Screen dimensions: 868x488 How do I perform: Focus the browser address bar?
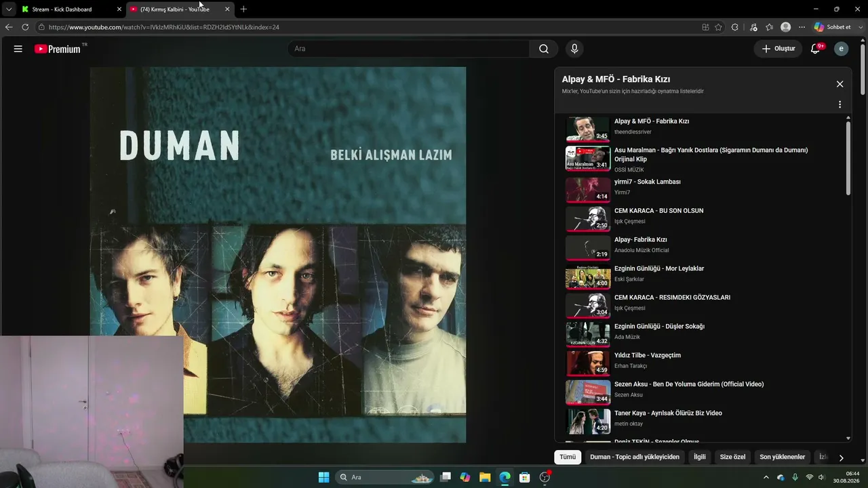pyautogui.click(x=366, y=27)
